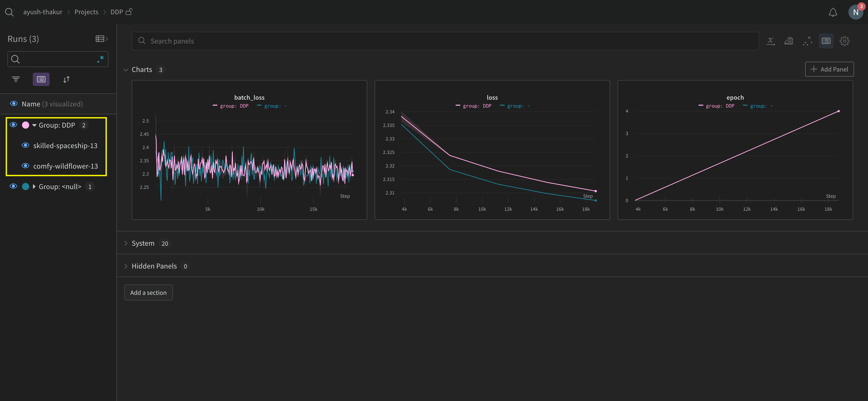This screenshot has height=401, width=868.
Task: Click the Add a section button
Action: click(x=148, y=292)
